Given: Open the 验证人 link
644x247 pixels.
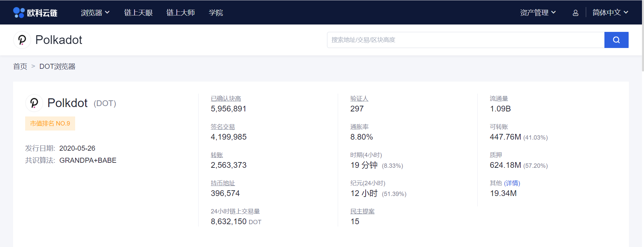Looking at the screenshot, I should tap(359, 99).
